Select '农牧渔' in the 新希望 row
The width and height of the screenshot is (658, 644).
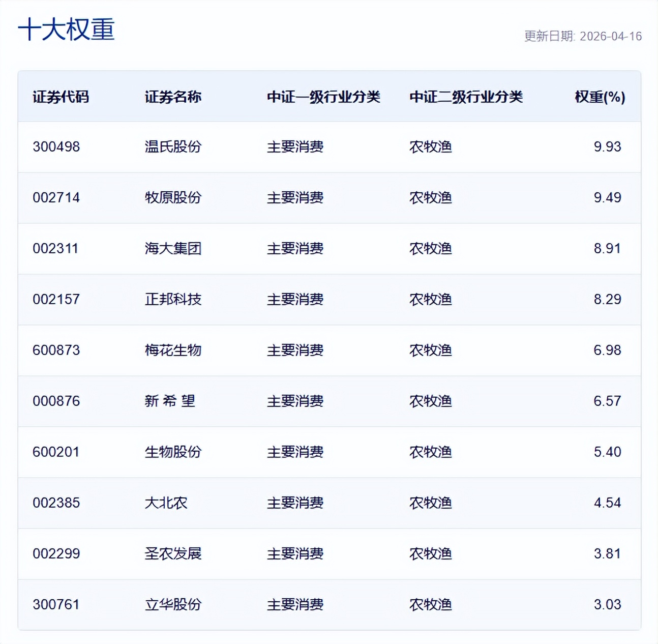point(431,401)
